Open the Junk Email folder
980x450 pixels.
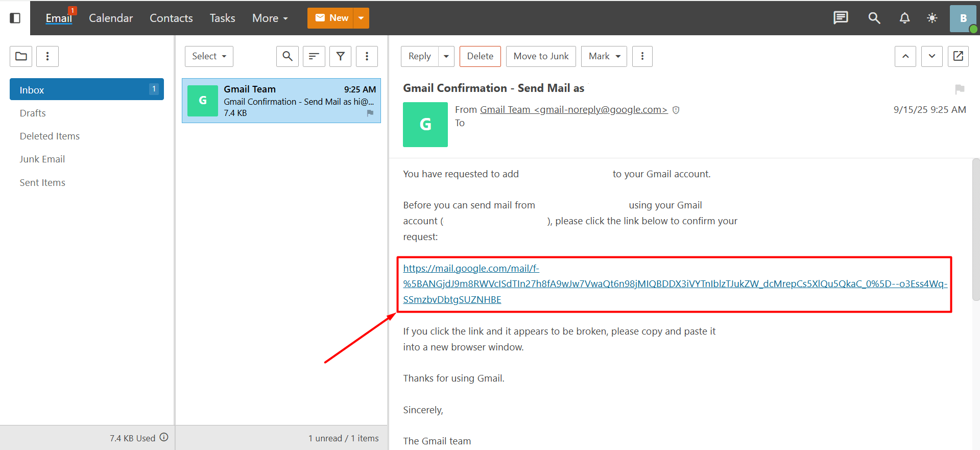[42, 159]
